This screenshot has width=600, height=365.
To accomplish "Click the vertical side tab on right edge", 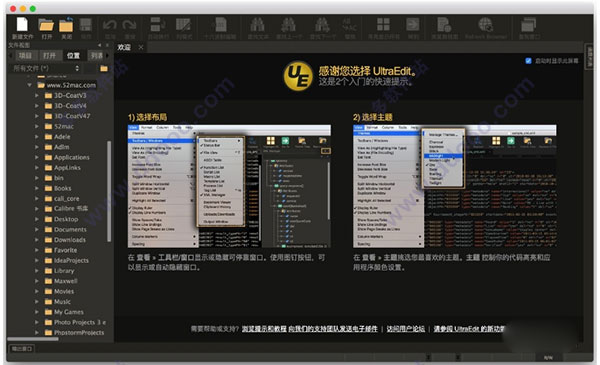I will pyautogui.click(x=589, y=57).
